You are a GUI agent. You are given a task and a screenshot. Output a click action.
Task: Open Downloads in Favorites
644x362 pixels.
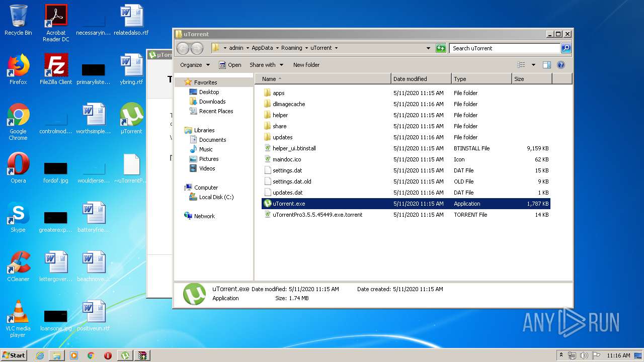click(x=212, y=102)
